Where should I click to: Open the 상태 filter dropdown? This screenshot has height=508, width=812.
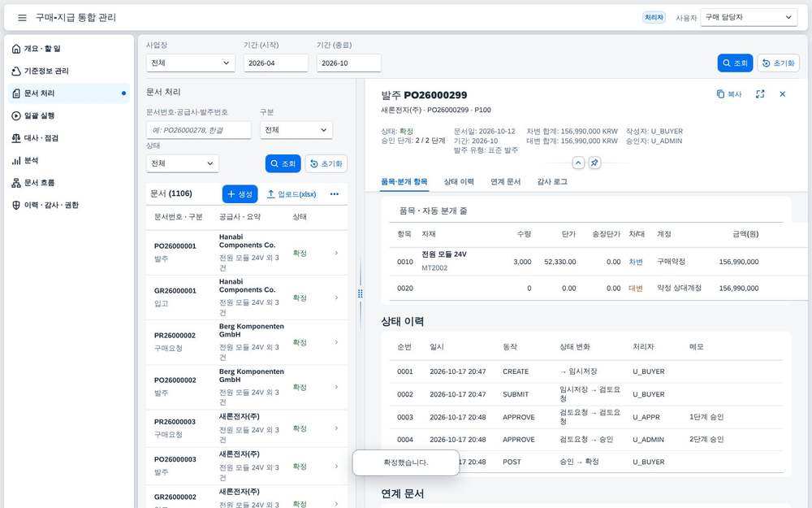click(182, 164)
